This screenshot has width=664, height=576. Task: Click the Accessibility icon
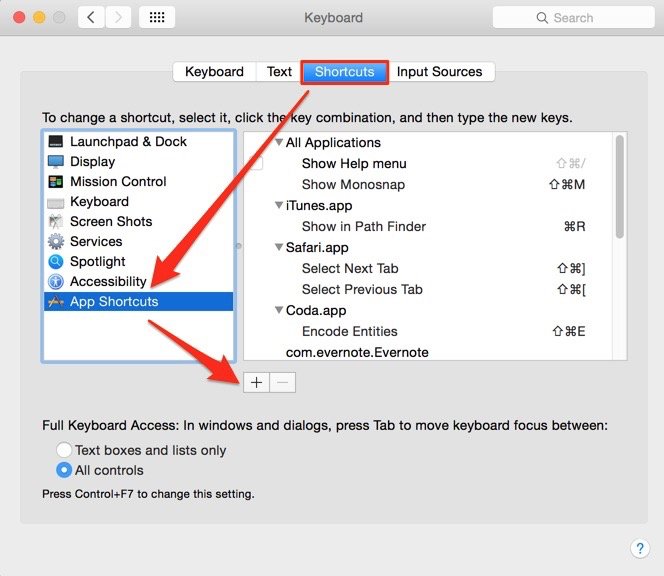[55, 281]
